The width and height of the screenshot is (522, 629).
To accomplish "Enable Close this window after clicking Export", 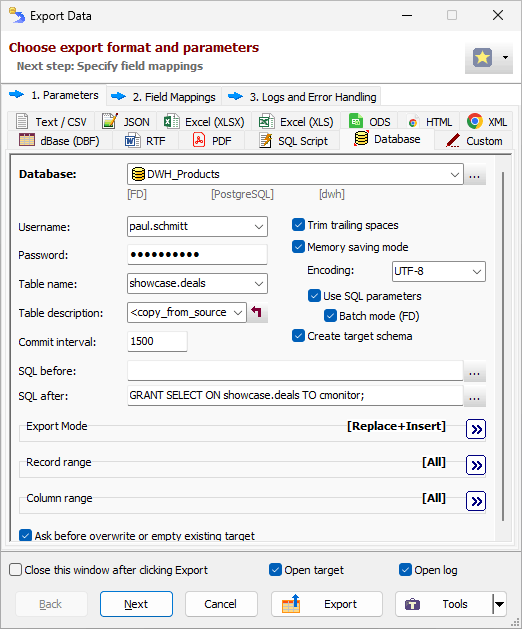I will click(x=15, y=570).
